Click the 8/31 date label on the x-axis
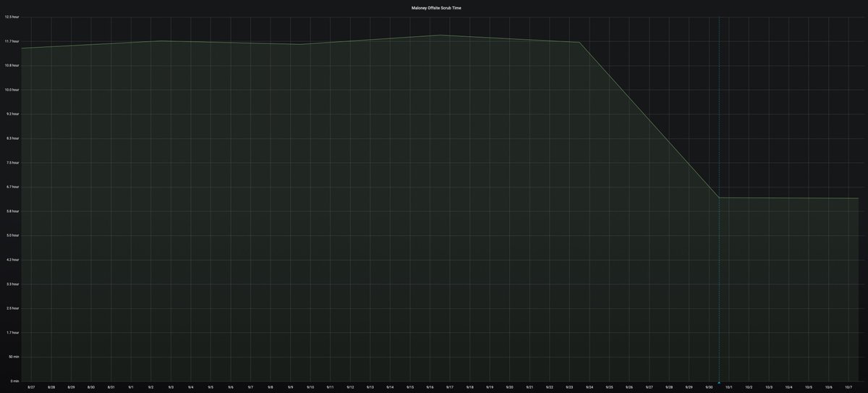The width and height of the screenshot is (868, 393). 111,388
